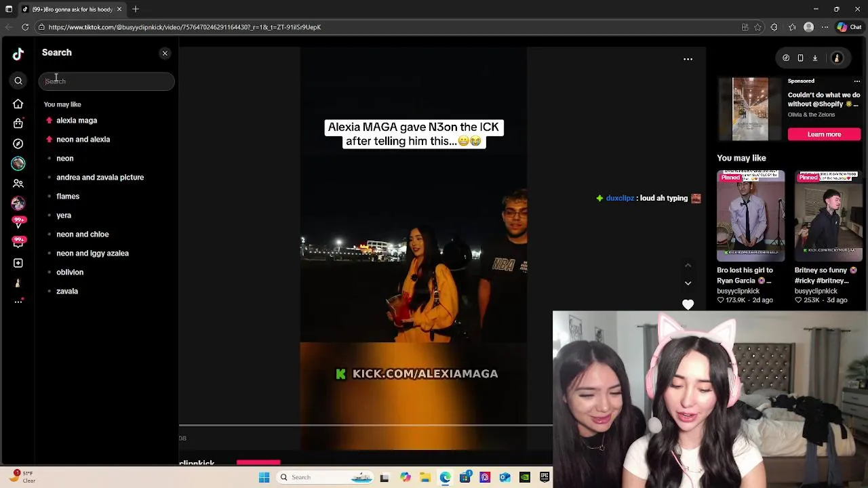Image resolution: width=868 pixels, height=488 pixels.
Task: Open browser Extensions puzzle icon
Action: 774,27
